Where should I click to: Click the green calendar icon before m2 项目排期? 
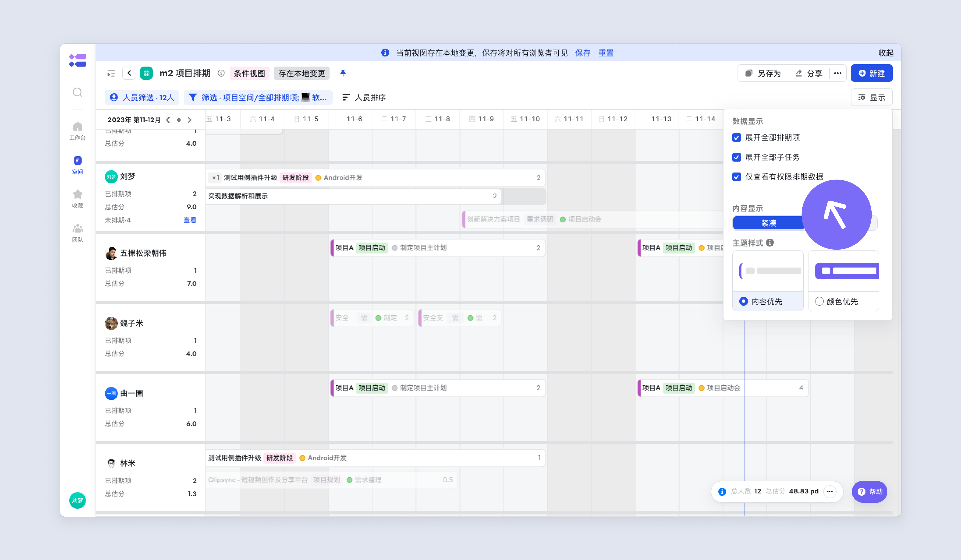(146, 73)
